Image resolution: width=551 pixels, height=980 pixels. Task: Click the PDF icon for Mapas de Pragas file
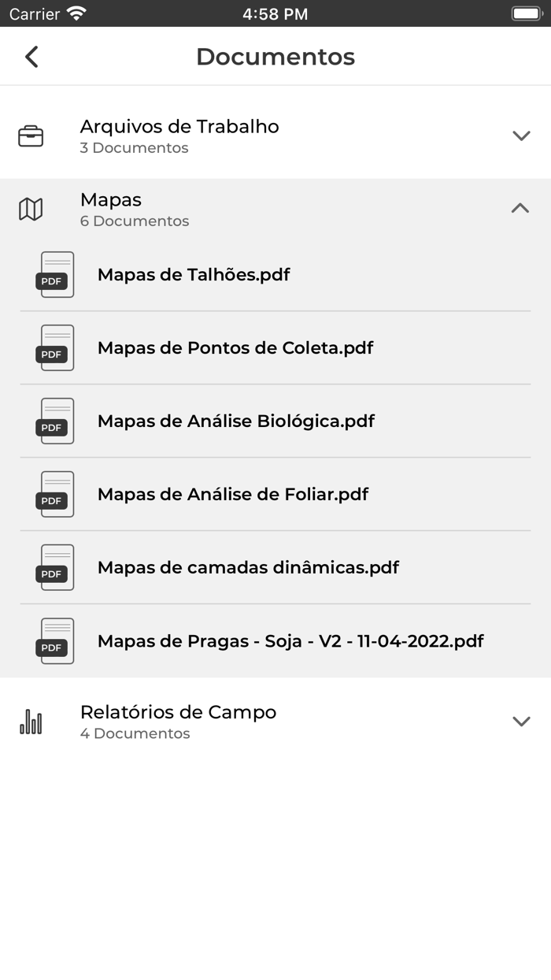click(x=54, y=640)
